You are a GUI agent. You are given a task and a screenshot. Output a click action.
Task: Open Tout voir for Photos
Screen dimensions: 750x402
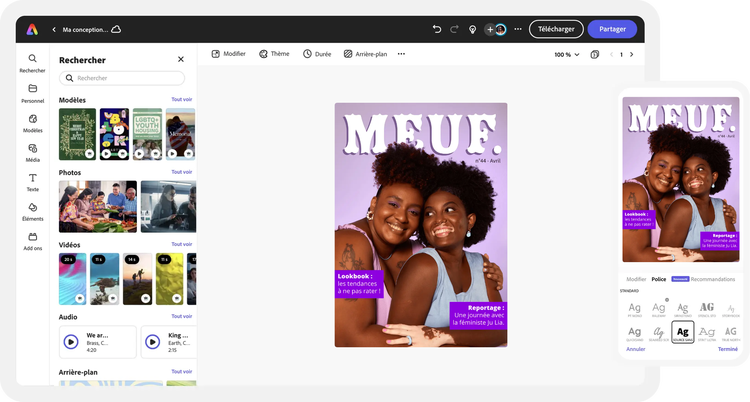click(182, 172)
